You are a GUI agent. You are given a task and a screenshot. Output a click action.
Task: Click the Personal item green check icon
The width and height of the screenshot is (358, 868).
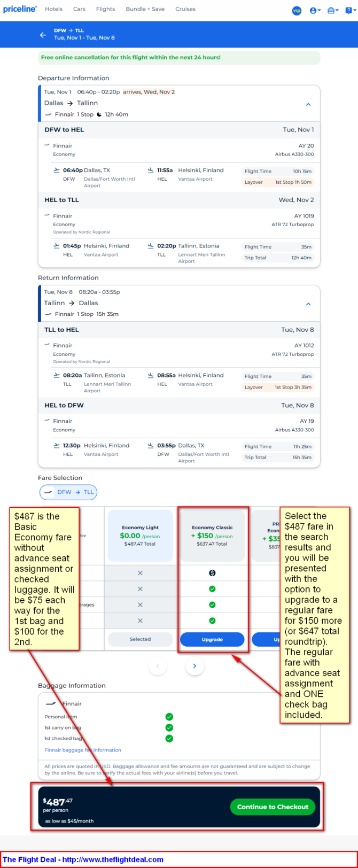click(169, 717)
